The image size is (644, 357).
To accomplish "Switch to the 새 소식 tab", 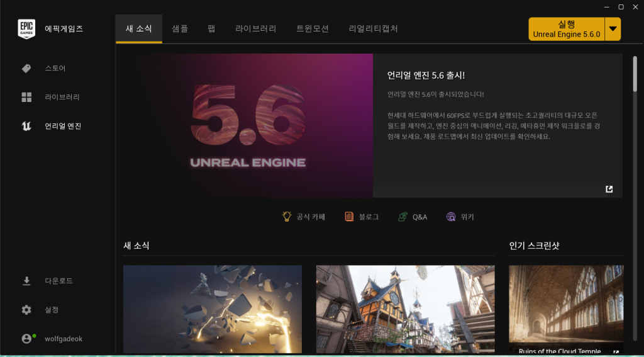I will coord(139,29).
